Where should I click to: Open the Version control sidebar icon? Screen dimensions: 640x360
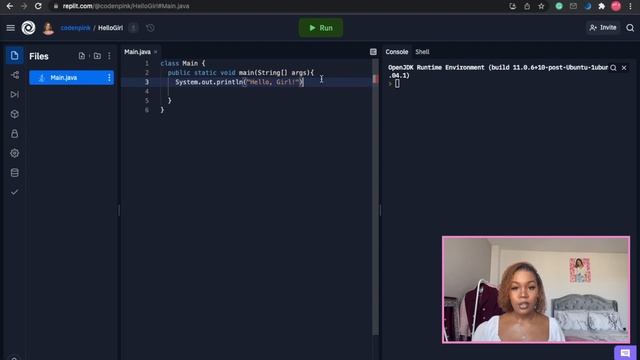[x=15, y=75]
